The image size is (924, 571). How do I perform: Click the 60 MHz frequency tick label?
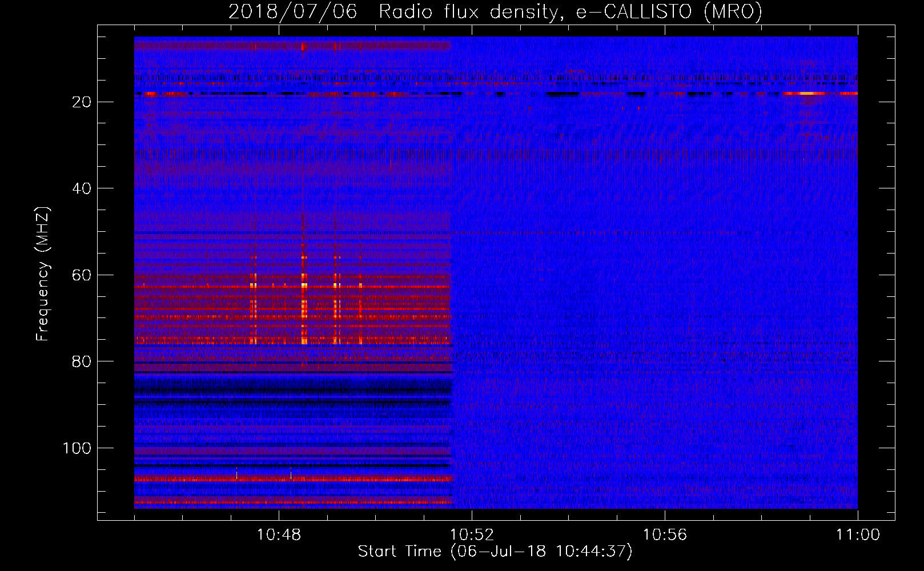tap(82, 275)
